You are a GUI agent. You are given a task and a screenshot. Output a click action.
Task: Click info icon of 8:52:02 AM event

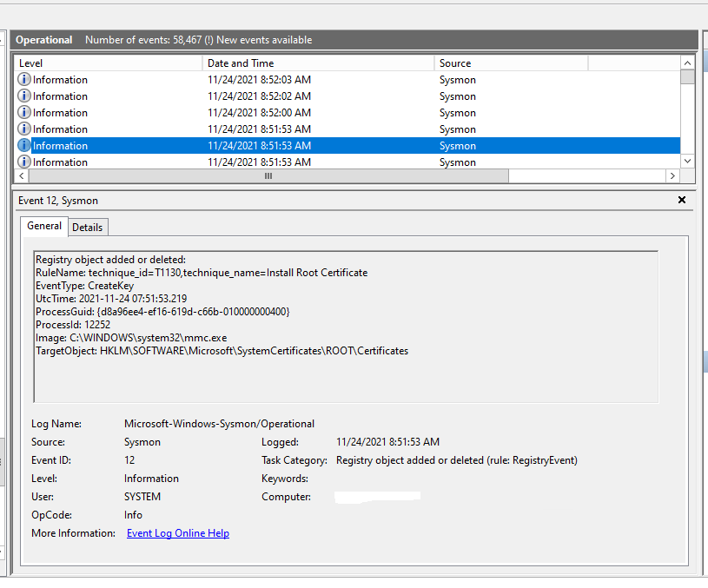pyautogui.click(x=24, y=96)
